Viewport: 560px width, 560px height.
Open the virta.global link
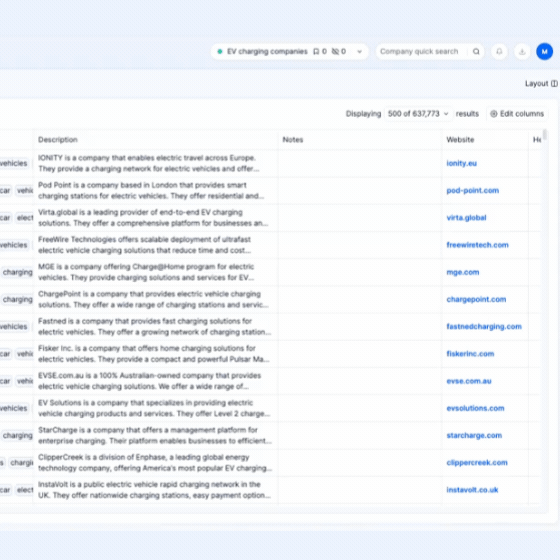pos(466,218)
